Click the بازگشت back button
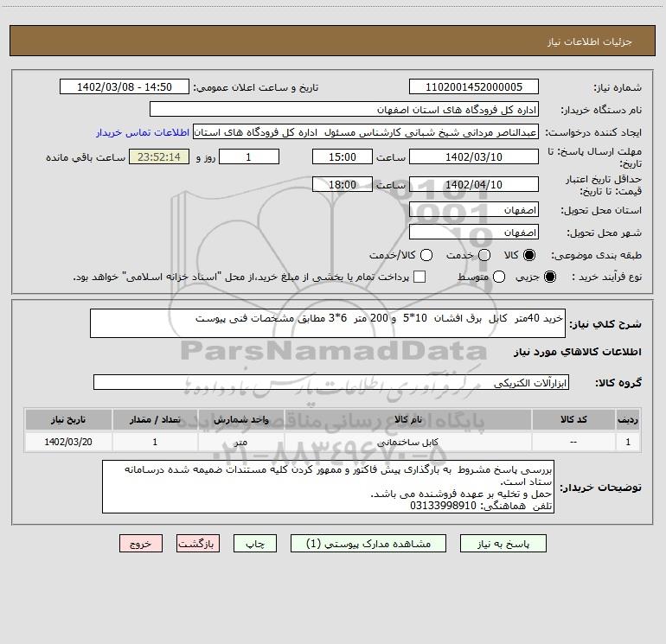The width and height of the screenshot is (666, 644). click(198, 544)
